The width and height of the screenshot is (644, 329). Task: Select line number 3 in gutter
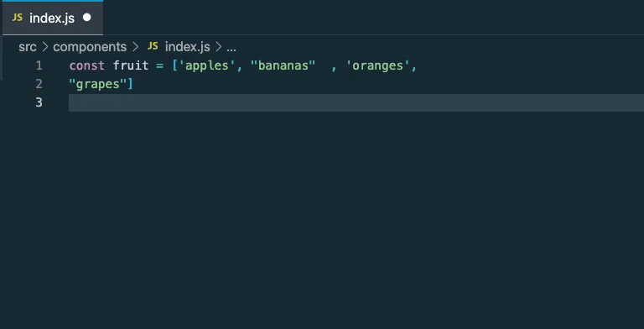point(39,102)
